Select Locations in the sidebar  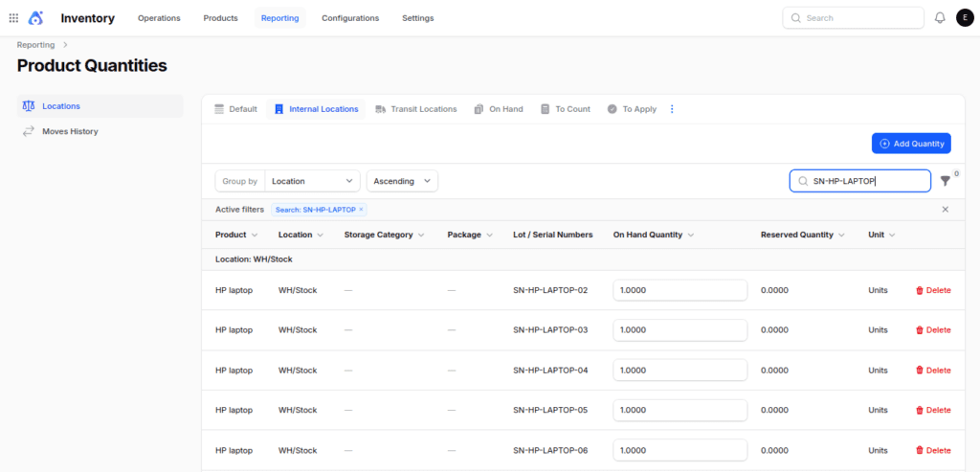click(x=100, y=106)
